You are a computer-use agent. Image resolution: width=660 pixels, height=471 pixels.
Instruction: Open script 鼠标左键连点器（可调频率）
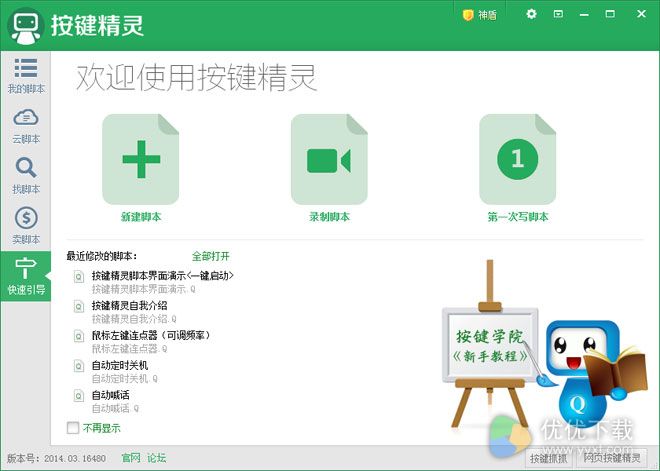pyautogui.click(x=151, y=335)
